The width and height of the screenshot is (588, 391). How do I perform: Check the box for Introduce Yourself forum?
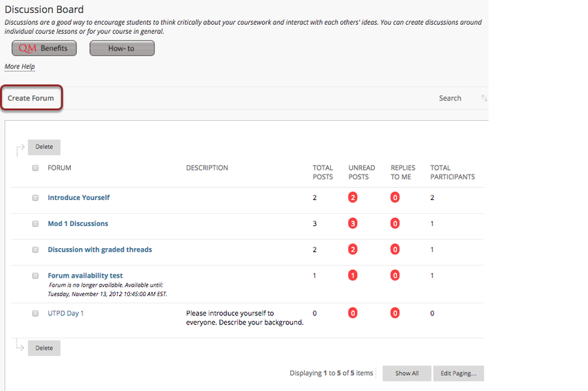35,198
